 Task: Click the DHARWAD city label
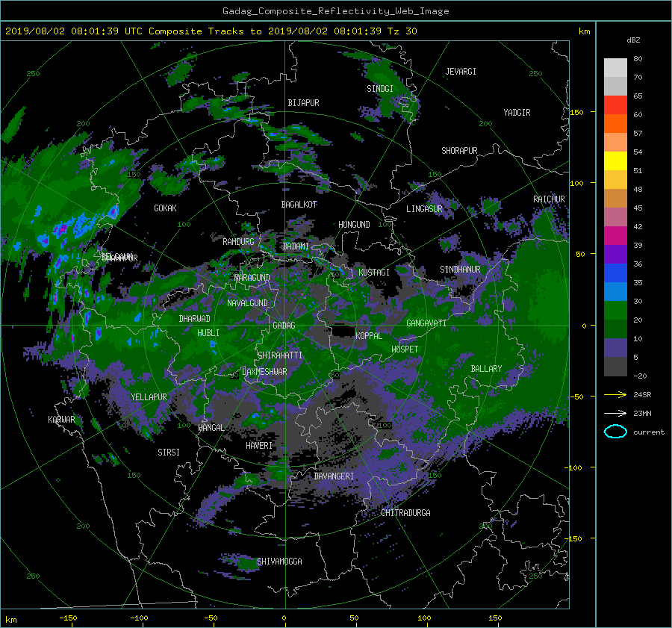click(195, 319)
